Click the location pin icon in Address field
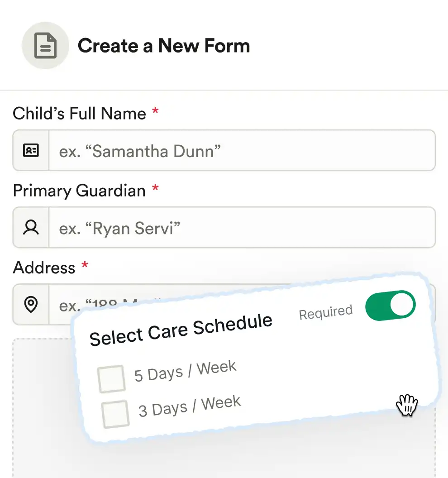 (x=31, y=304)
